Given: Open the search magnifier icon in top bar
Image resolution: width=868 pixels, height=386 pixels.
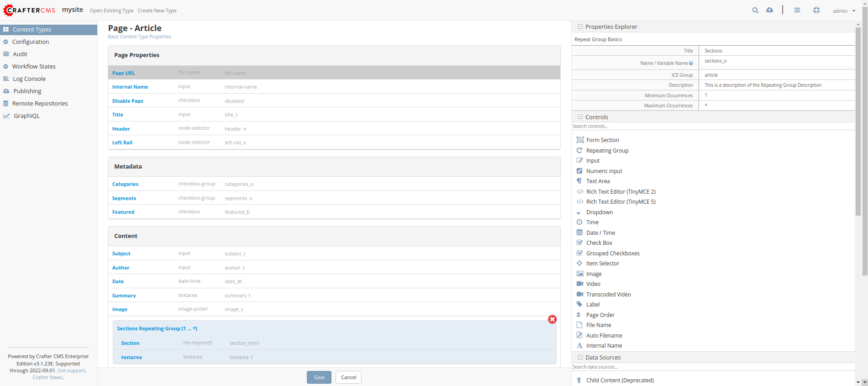Looking at the screenshot, I should click(x=755, y=10).
